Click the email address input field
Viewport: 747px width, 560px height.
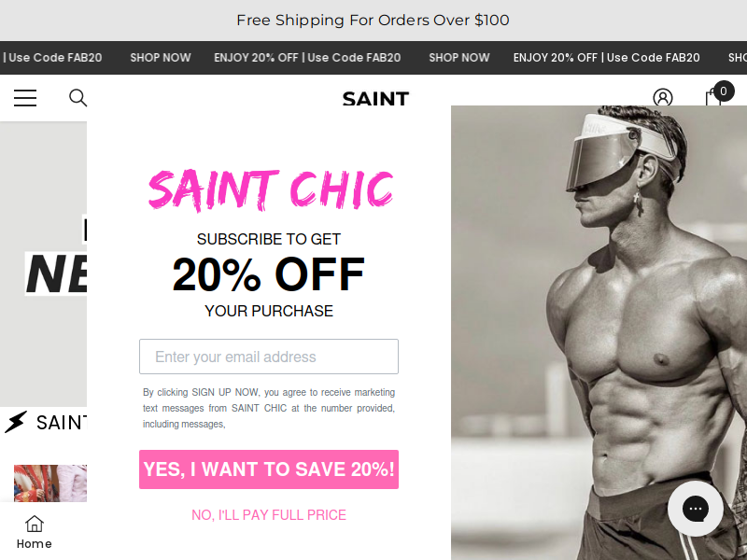269,357
